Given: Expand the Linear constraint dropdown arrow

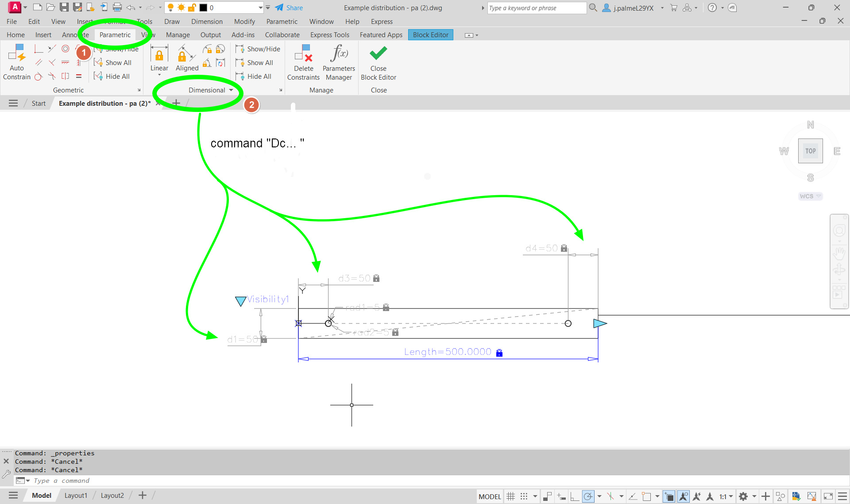Looking at the screenshot, I should pyautogui.click(x=159, y=75).
